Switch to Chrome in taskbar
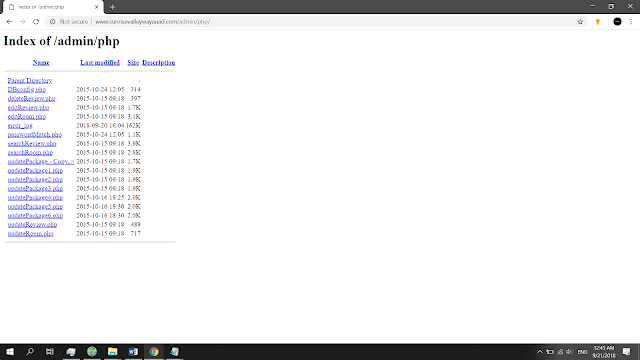 point(154,351)
